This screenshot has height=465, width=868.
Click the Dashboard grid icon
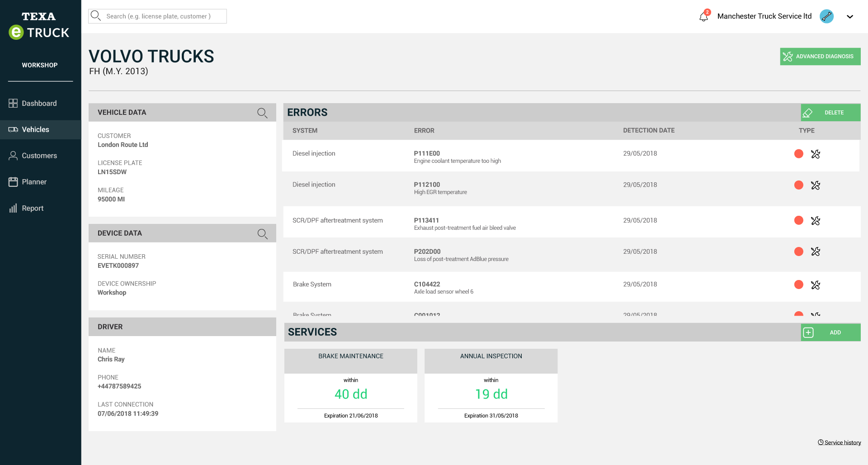(x=13, y=103)
